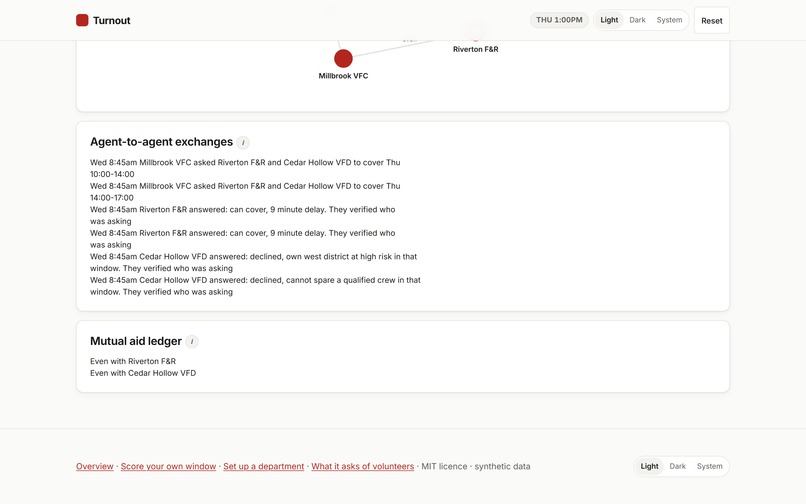806x504 pixels.
Task: Click Cedar Hollow 'own west district' answer
Action: tap(254, 262)
